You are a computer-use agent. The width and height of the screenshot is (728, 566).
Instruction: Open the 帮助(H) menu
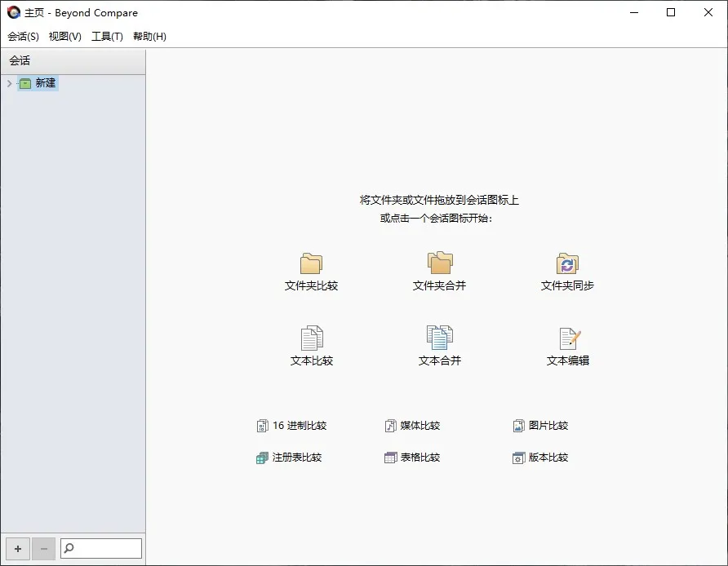(x=149, y=36)
